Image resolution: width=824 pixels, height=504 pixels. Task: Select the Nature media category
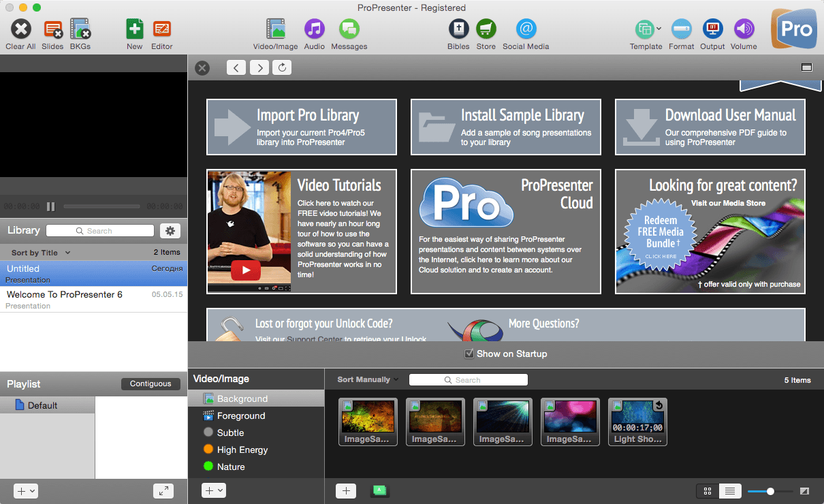tap(256, 467)
